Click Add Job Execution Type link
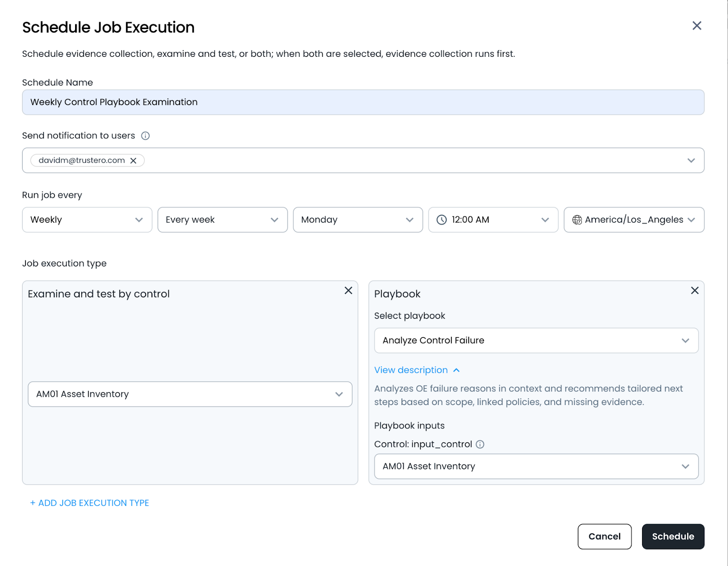The image size is (728, 566). coord(90,503)
